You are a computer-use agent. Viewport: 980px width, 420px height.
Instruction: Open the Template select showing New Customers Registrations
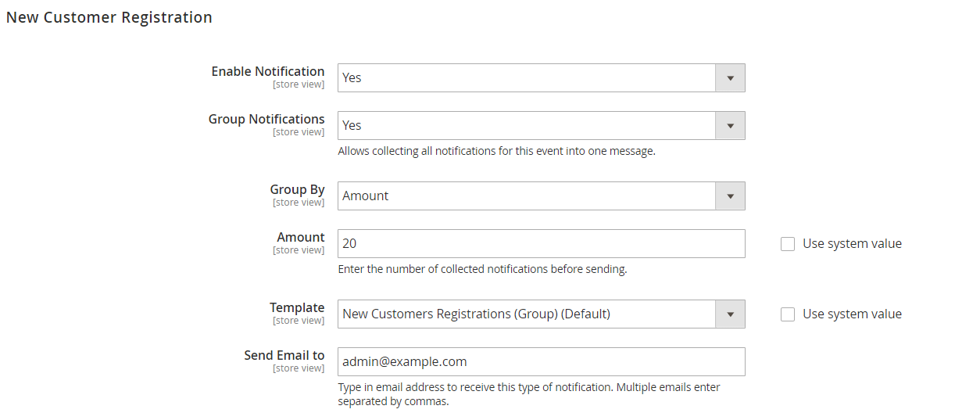click(x=542, y=314)
